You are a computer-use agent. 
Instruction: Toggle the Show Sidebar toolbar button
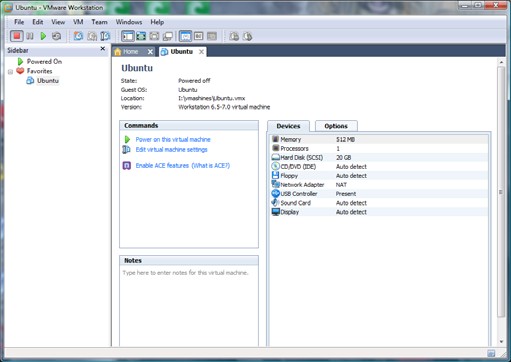click(128, 36)
